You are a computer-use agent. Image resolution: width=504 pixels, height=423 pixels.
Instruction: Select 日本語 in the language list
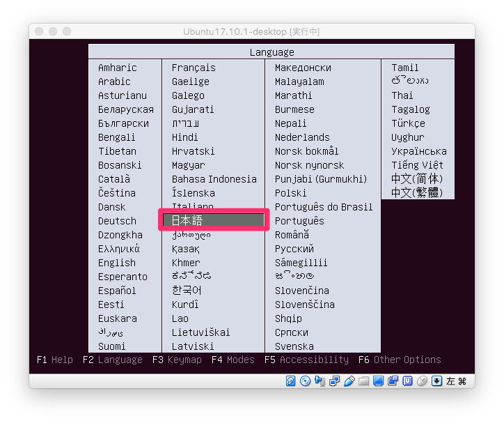[214, 220]
